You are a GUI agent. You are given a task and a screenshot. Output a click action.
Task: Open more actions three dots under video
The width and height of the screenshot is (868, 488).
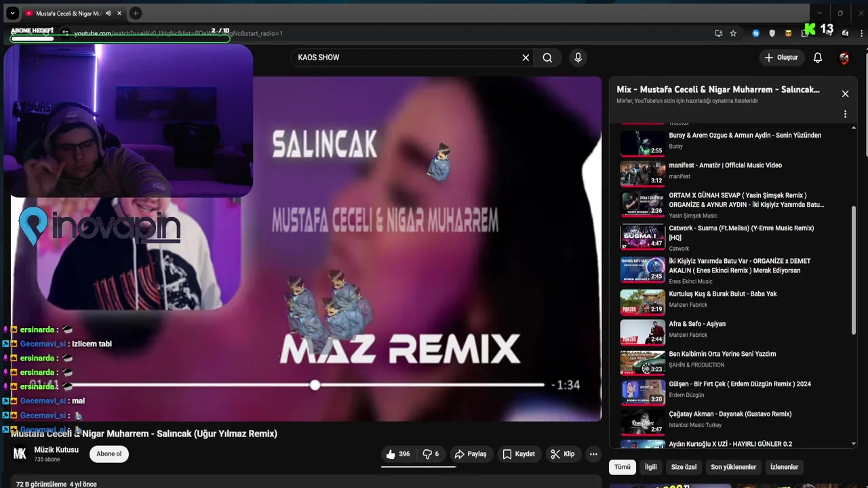tap(593, 454)
